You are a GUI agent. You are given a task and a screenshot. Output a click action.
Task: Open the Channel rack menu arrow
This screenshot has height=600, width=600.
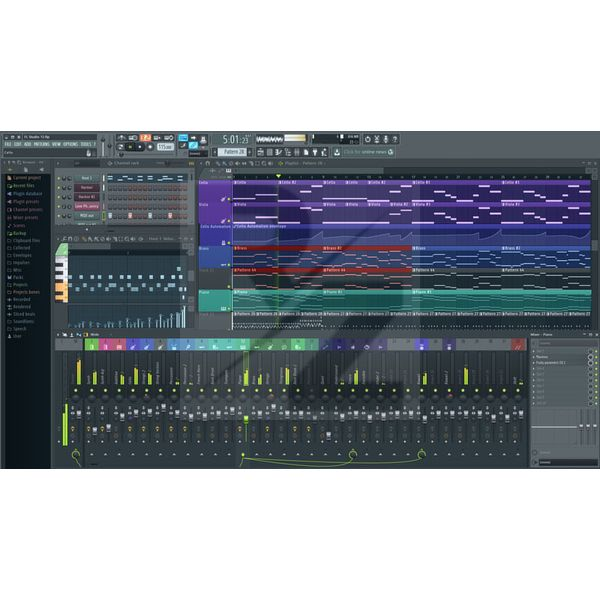[x=58, y=163]
